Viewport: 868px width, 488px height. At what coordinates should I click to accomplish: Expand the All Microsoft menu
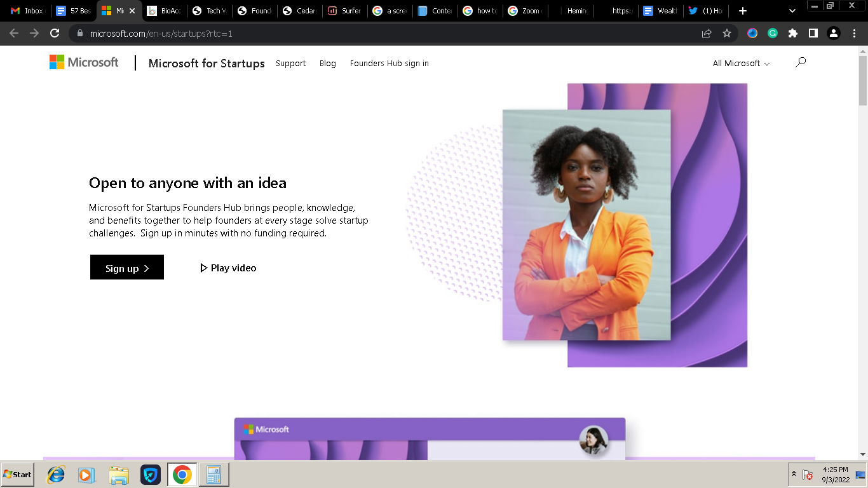pyautogui.click(x=741, y=64)
